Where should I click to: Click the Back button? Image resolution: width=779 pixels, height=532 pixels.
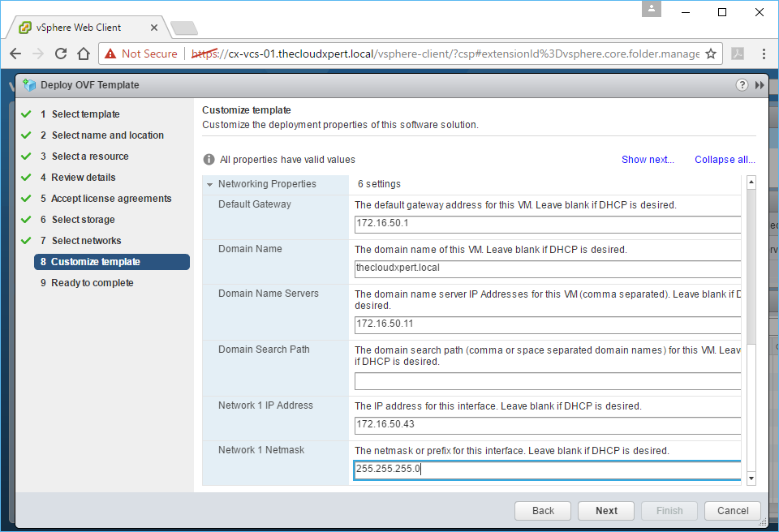pyautogui.click(x=543, y=511)
